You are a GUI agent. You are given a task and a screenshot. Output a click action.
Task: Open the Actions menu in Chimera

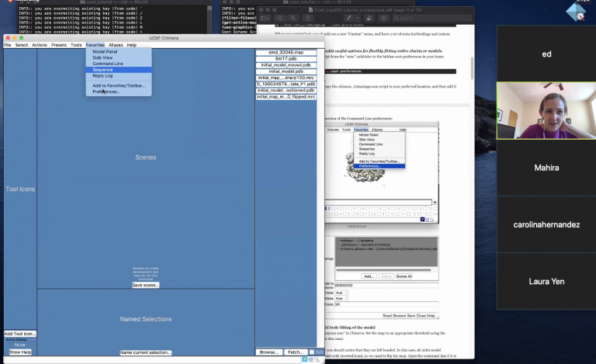click(x=40, y=45)
